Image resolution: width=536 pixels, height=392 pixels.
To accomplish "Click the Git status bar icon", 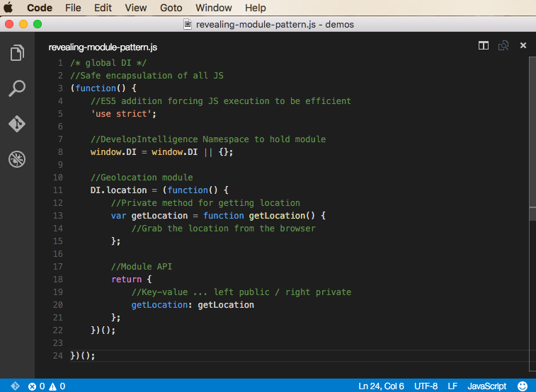I will pos(15,386).
